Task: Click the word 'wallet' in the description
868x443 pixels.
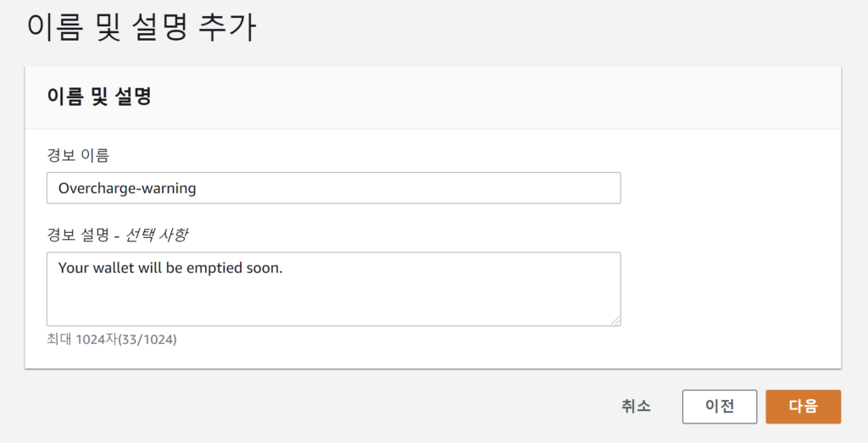Action: tap(114, 268)
